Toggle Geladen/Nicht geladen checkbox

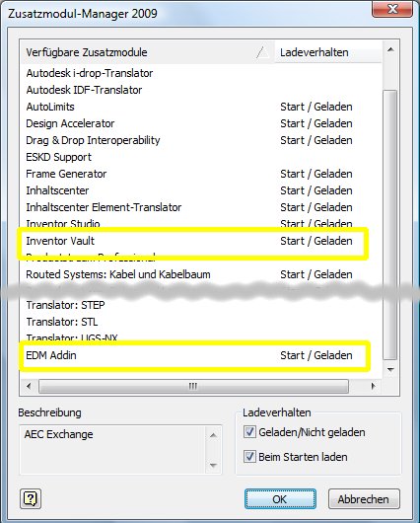click(x=249, y=432)
